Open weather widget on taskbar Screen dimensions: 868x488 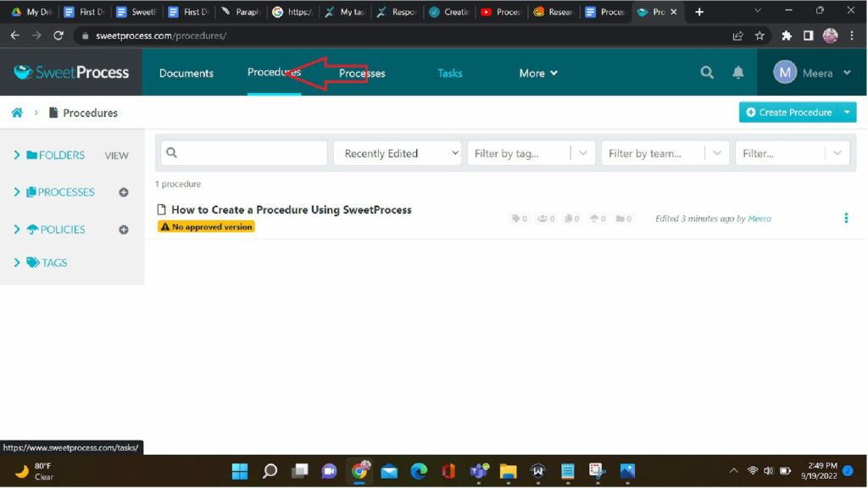[34, 471]
